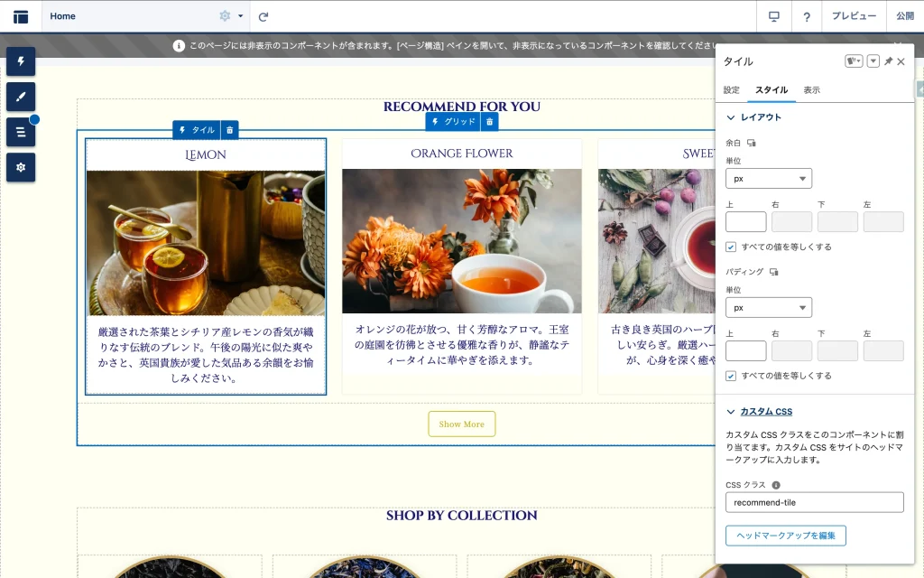Click the refresh page icon
This screenshot has width=924, height=578.
[x=263, y=16]
